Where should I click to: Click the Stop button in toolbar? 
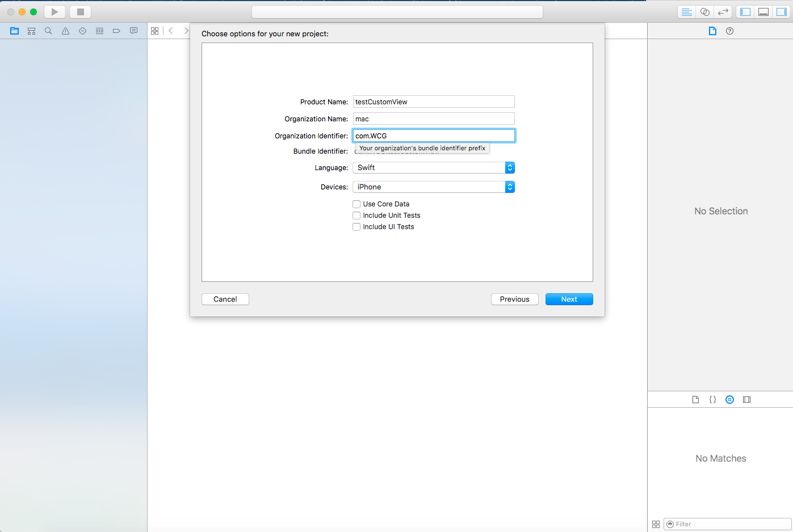coord(81,12)
